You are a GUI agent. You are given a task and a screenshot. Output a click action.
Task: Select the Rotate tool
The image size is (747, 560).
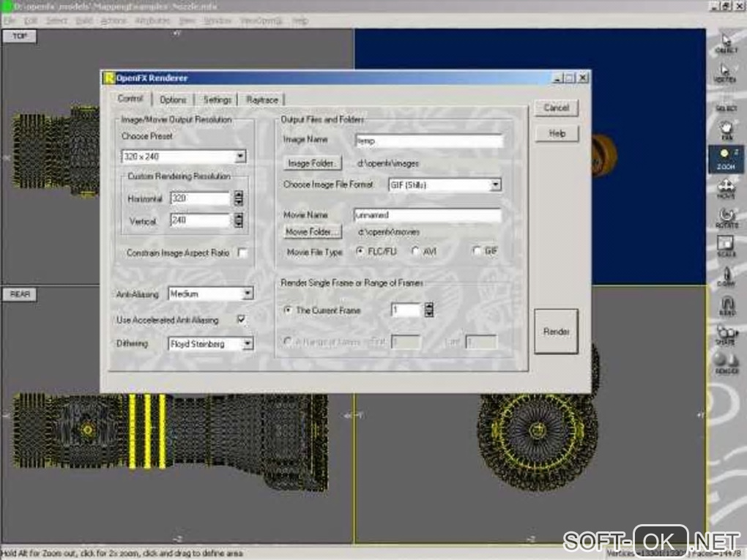[726, 217]
